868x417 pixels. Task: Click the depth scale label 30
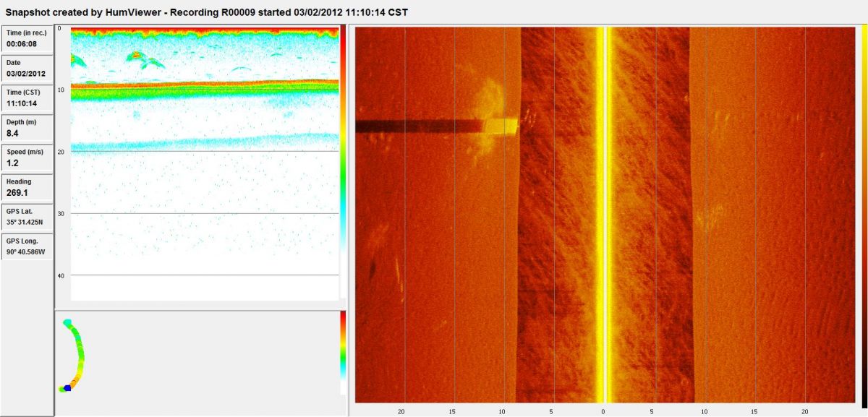[61, 214]
